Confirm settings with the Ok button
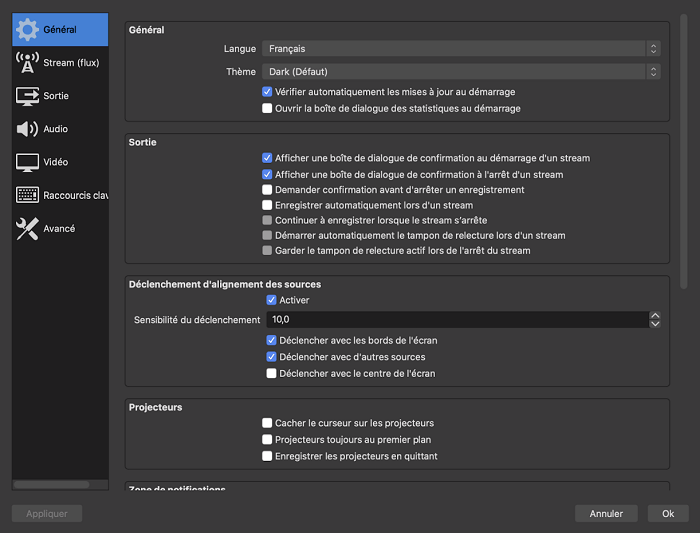 click(x=668, y=513)
